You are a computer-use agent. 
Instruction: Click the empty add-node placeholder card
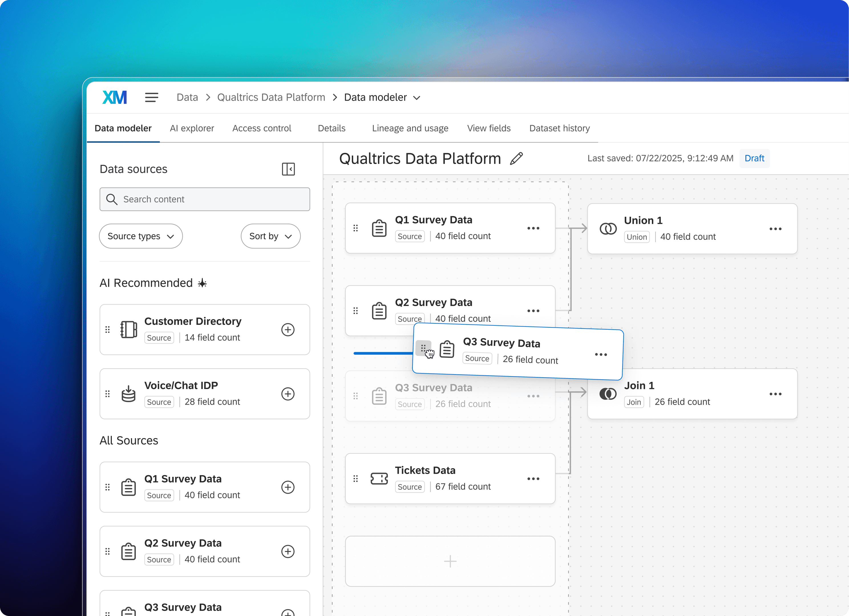click(450, 561)
